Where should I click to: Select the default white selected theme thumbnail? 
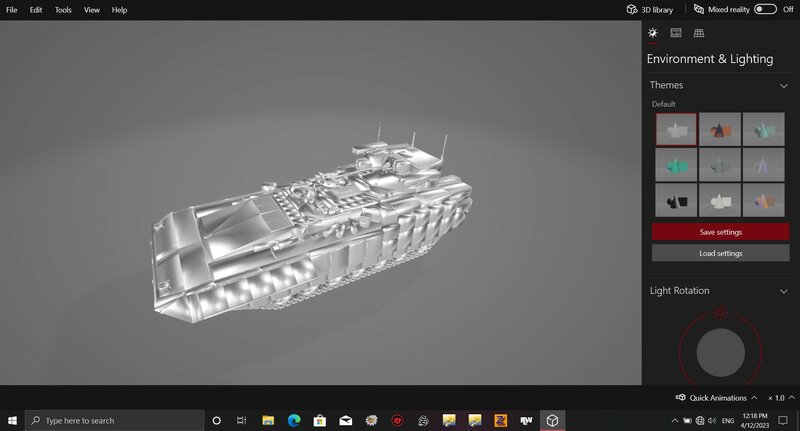coord(676,130)
